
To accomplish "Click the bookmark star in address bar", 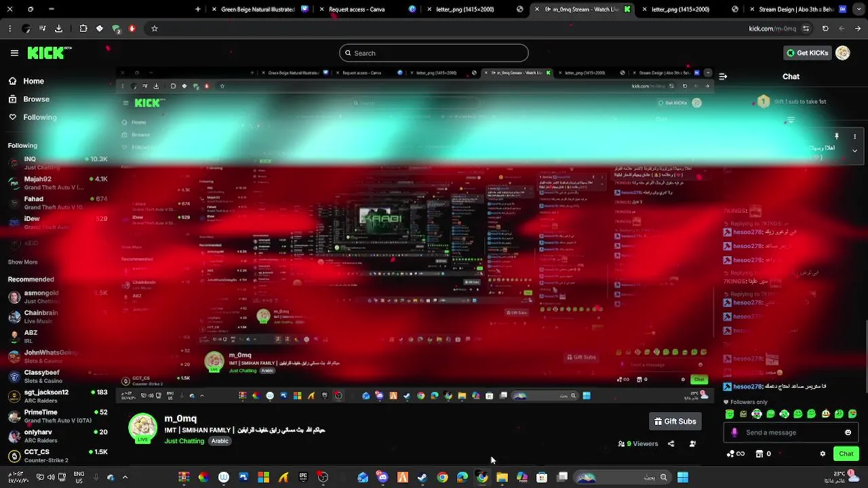I will [x=155, y=28].
